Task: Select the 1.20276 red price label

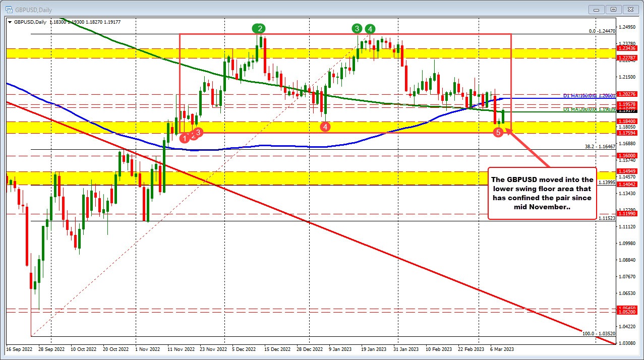Action: coord(628,94)
